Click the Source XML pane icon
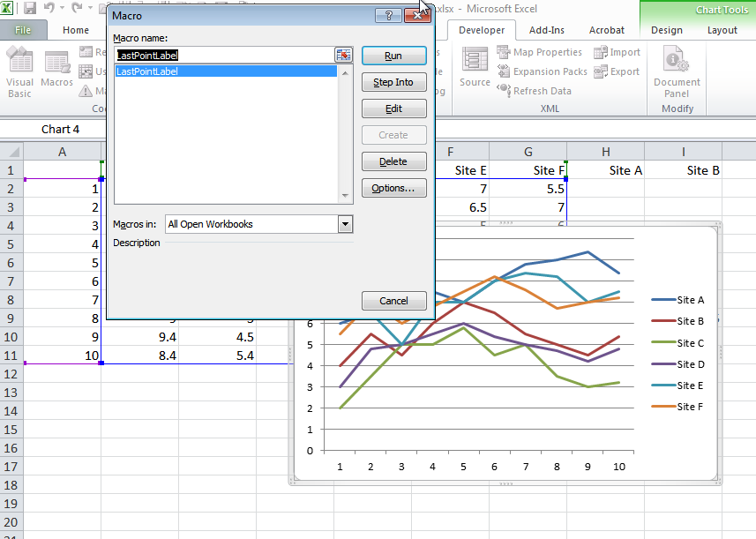This screenshot has width=756, height=539. click(475, 68)
